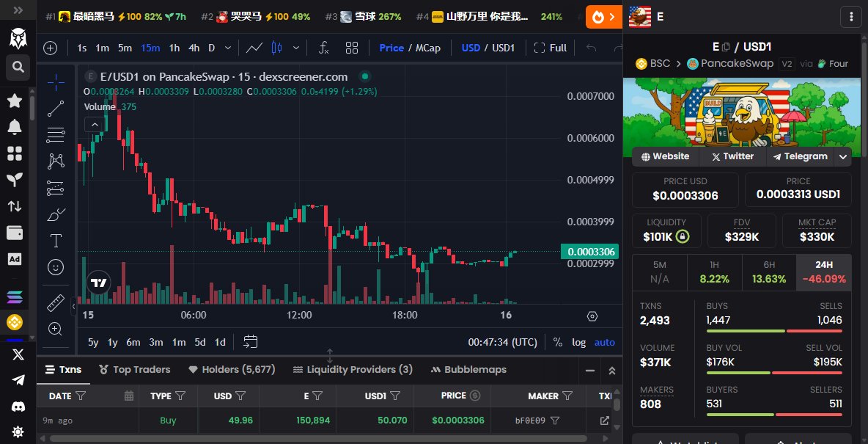Click the add symbol plus button
This screenshot has width=868, height=444.
(x=51, y=48)
